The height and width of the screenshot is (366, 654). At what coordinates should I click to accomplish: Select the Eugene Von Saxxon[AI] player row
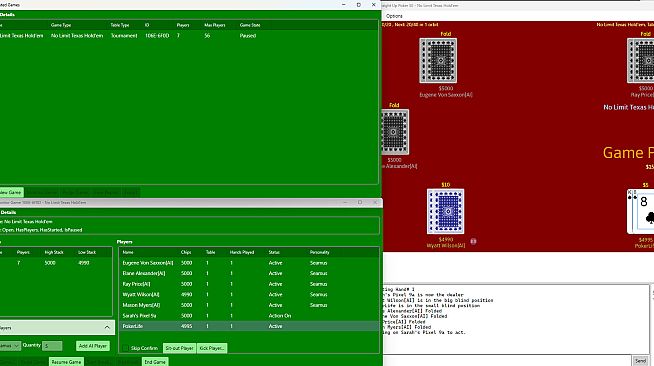(x=249, y=263)
